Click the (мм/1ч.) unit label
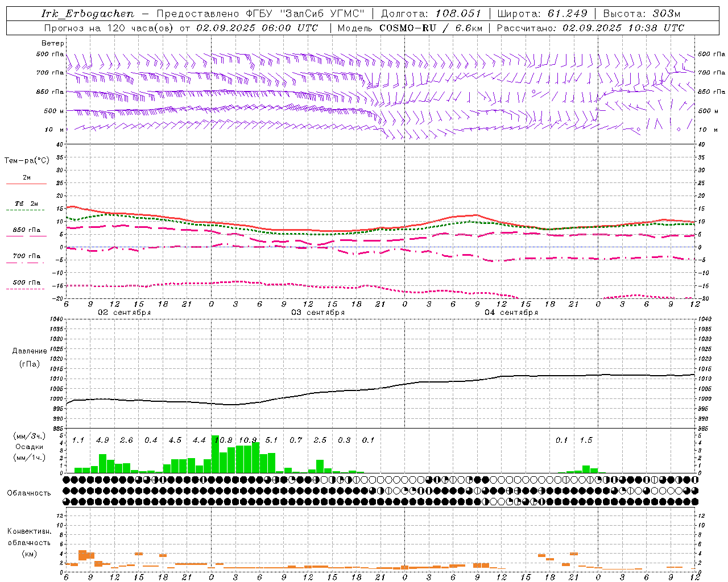 coord(29,458)
